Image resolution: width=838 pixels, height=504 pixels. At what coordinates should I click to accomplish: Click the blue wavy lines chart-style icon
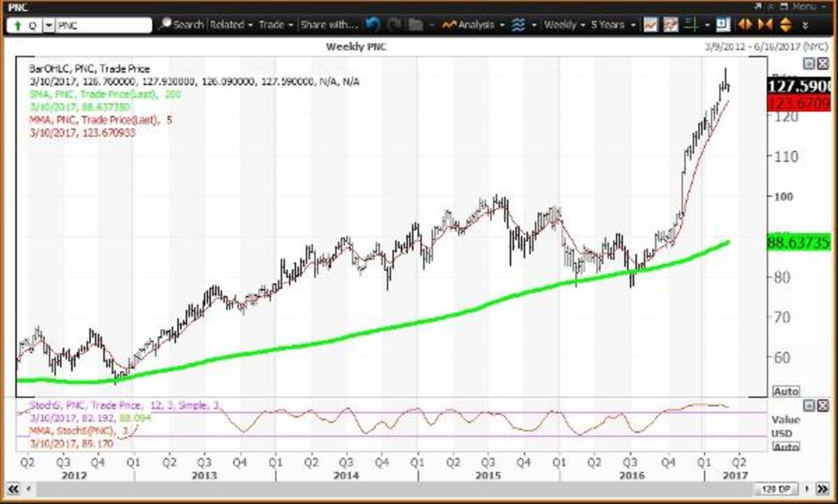[518, 24]
